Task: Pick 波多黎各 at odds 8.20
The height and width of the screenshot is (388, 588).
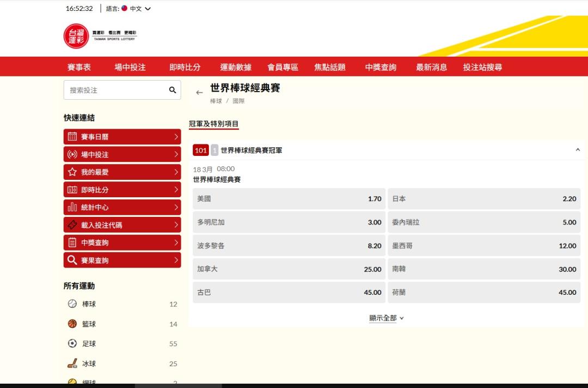Action: coord(289,246)
